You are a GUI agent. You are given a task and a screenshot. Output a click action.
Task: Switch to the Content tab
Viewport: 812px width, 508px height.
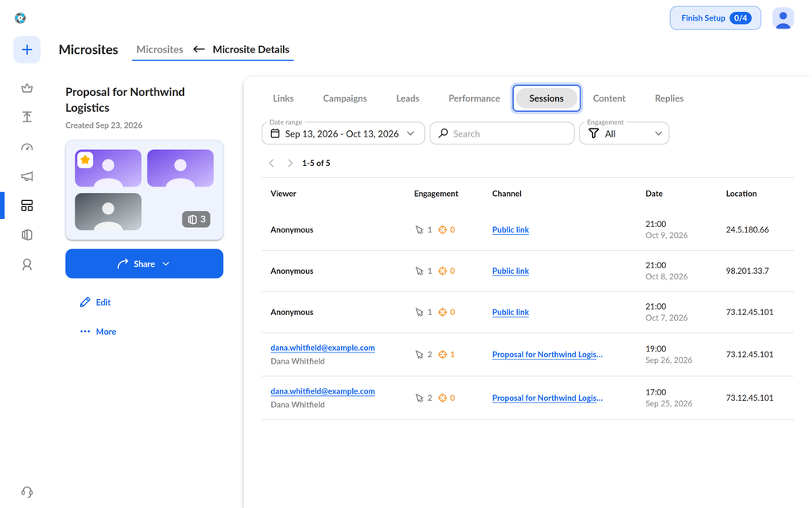click(609, 98)
